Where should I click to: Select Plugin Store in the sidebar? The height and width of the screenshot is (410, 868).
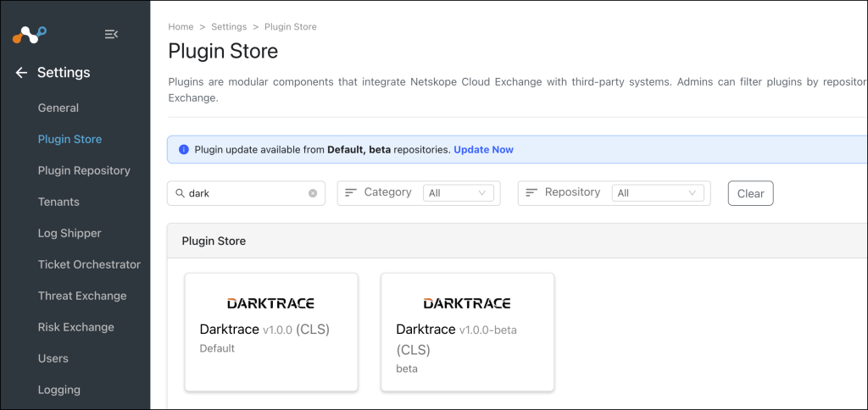point(70,139)
